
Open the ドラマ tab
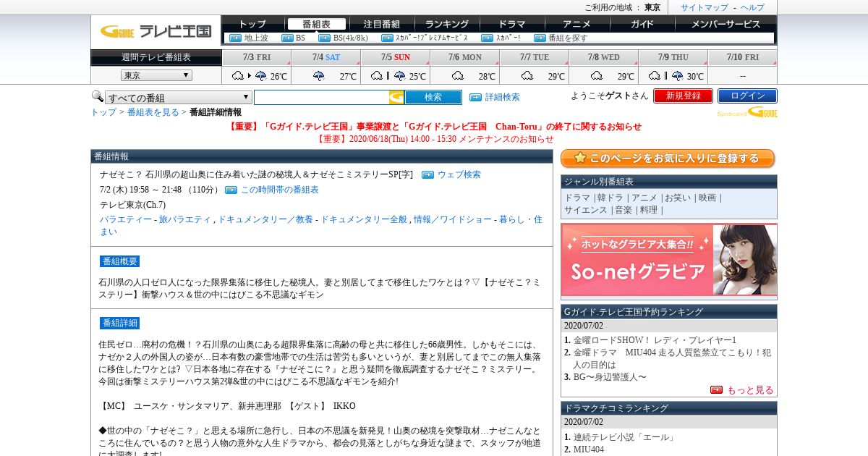(512, 24)
